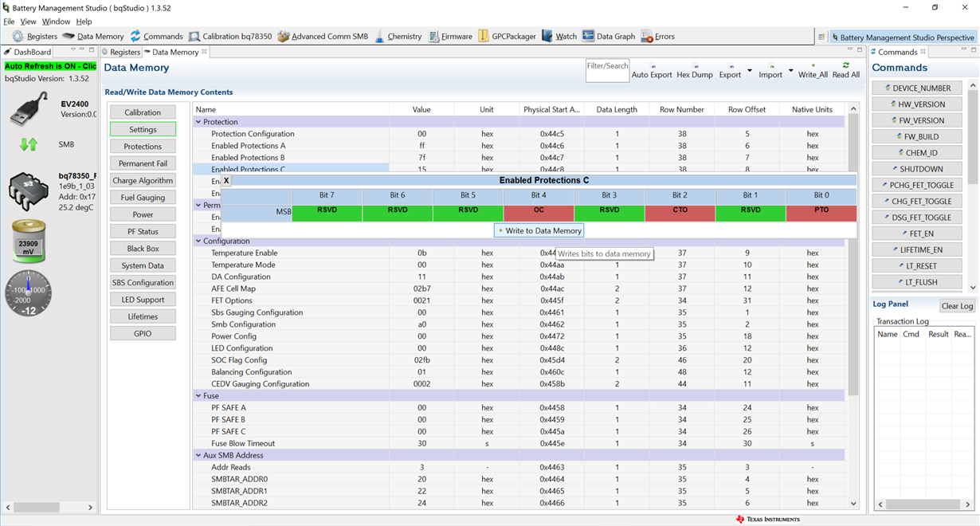Click the Export toolbar item
The width and height of the screenshot is (980, 526).
pos(730,71)
